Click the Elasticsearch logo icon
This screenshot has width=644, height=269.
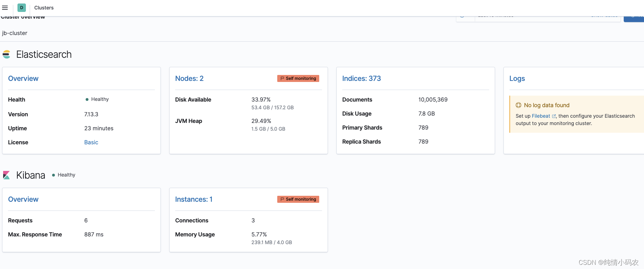pyautogui.click(x=6, y=54)
